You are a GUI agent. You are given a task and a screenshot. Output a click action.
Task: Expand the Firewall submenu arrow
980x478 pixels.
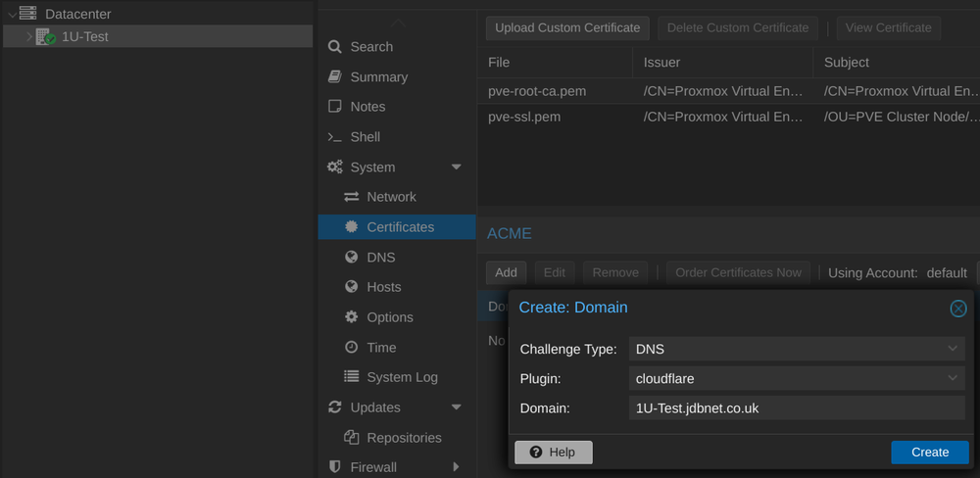coord(456,467)
